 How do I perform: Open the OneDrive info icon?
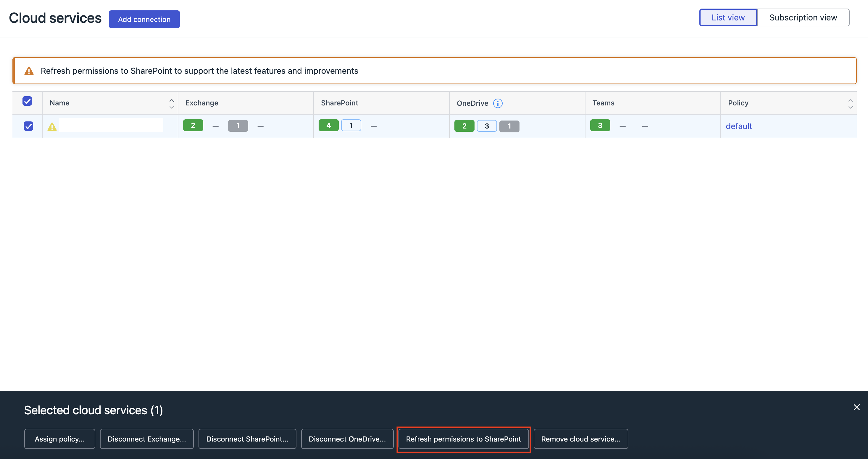(x=498, y=103)
